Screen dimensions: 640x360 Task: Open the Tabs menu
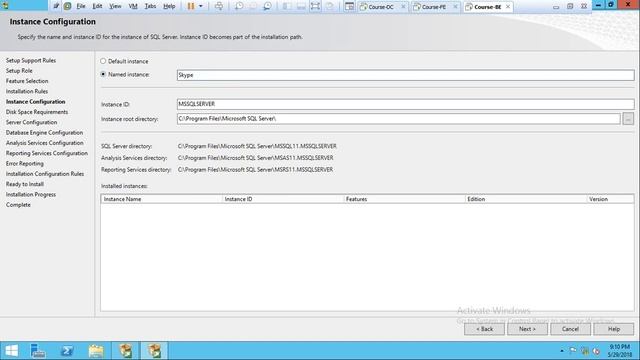click(x=150, y=6)
